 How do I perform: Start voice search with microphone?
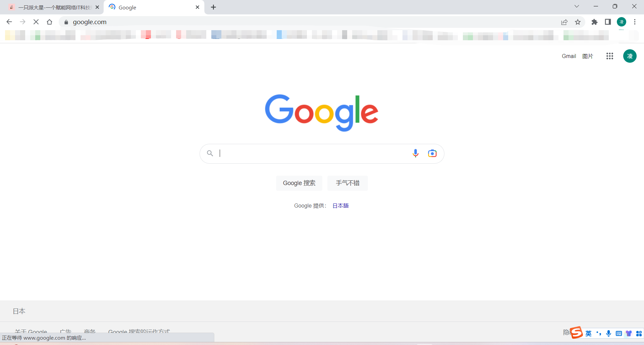[x=415, y=153]
